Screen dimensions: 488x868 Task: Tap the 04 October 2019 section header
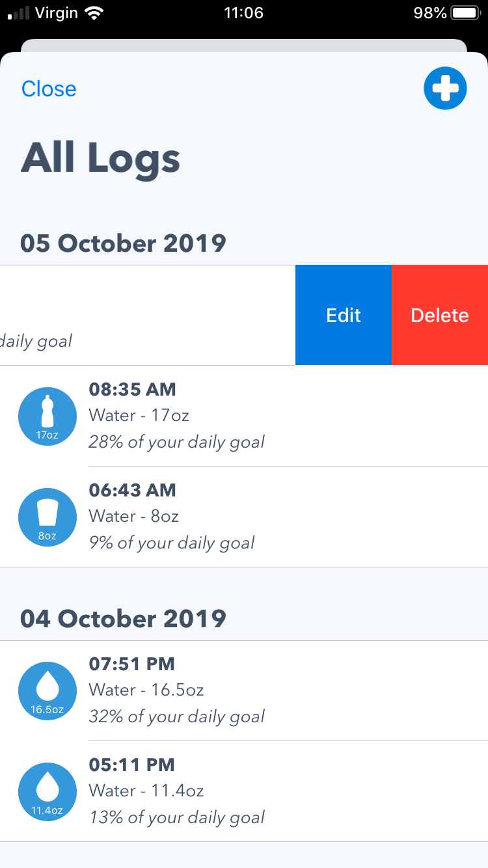(x=123, y=618)
